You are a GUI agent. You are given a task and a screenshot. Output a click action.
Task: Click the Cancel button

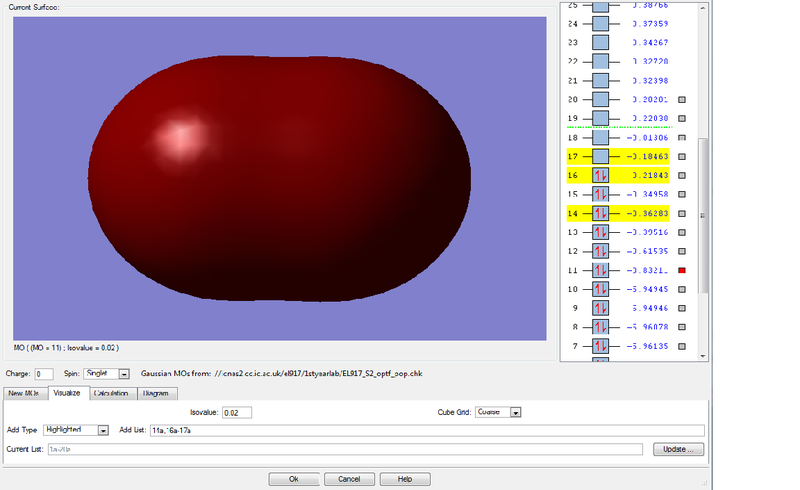tap(349, 479)
